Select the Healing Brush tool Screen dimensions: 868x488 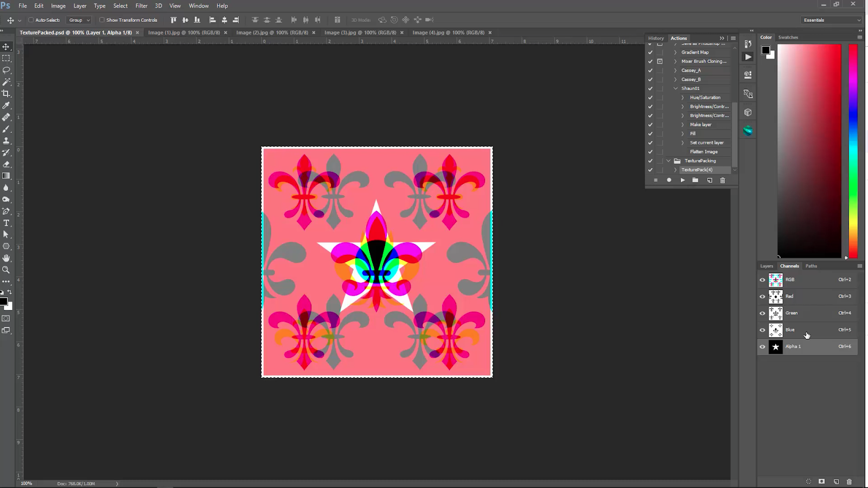tap(7, 117)
